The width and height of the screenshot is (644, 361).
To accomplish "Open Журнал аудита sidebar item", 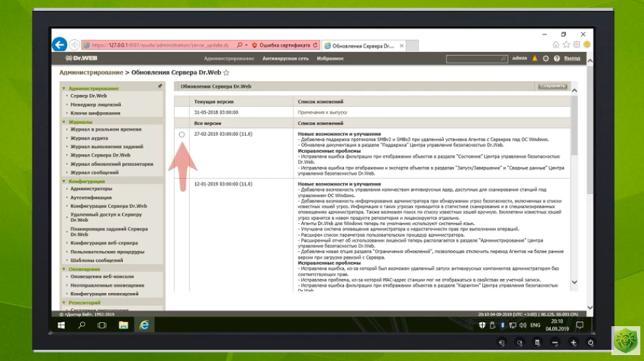I will tap(89, 138).
